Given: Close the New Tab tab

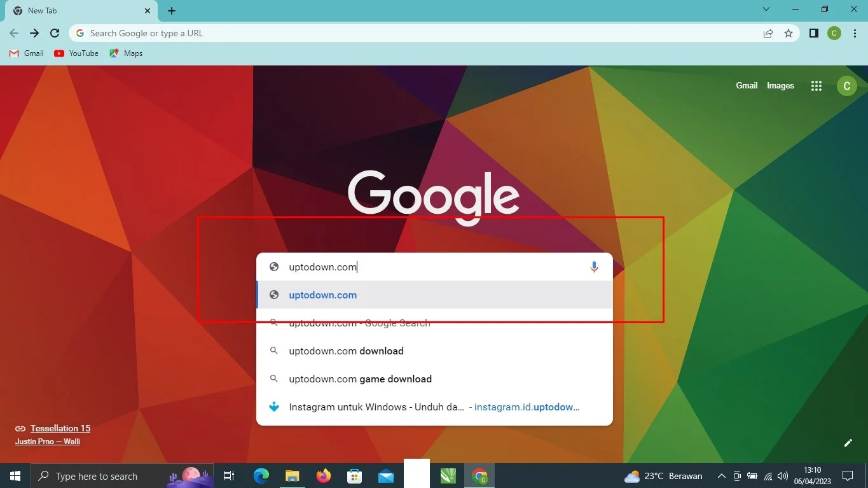Looking at the screenshot, I should point(148,11).
